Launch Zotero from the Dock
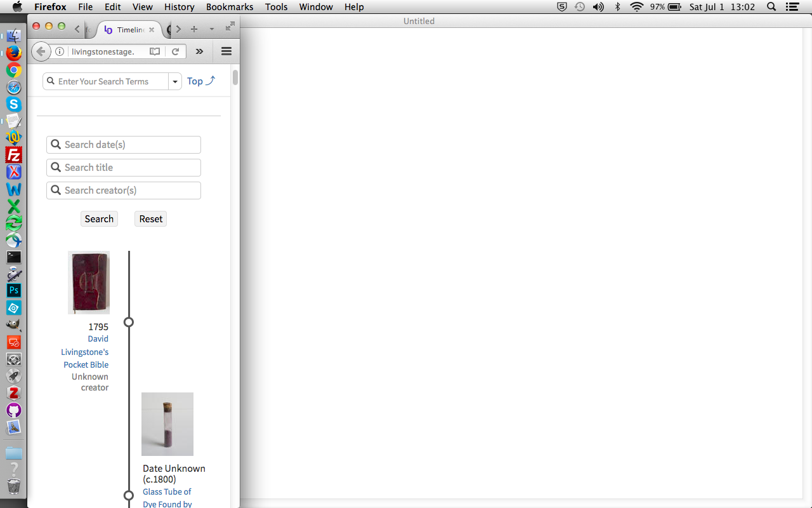Image resolution: width=812 pixels, height=508 pixels. coord(14,392)
